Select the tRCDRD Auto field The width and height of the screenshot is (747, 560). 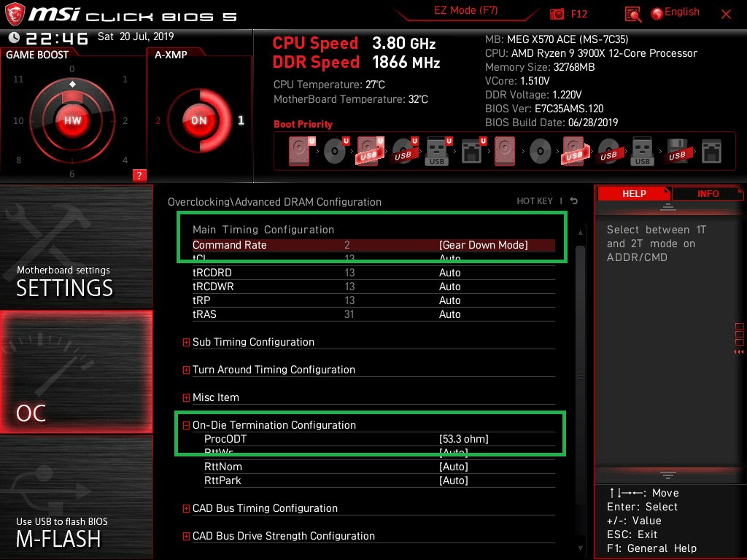click(x=449, y=273)
